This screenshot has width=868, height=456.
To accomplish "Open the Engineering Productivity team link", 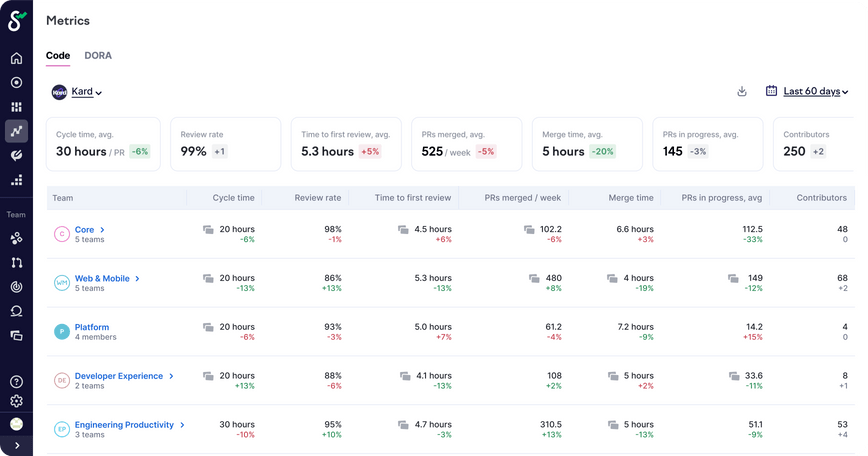I will click(124, 424).
